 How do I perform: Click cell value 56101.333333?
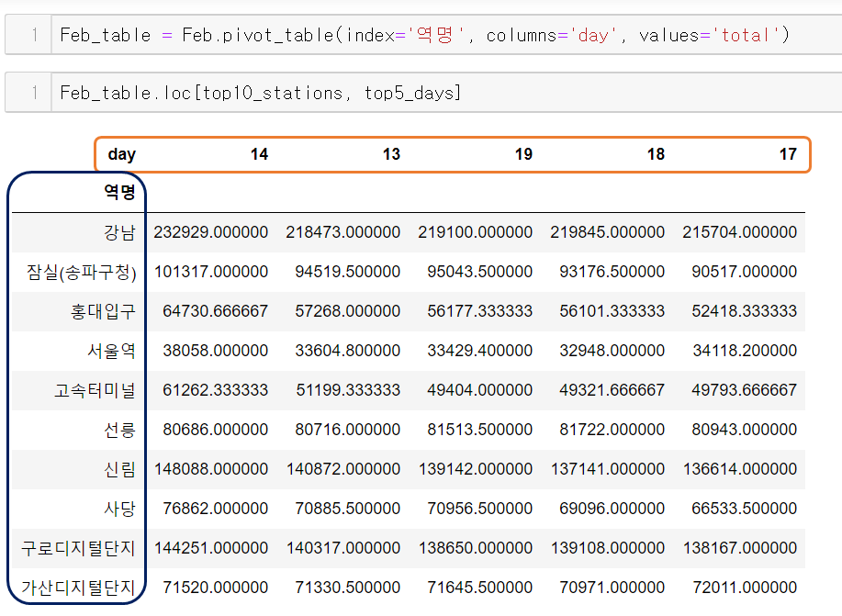612,311
